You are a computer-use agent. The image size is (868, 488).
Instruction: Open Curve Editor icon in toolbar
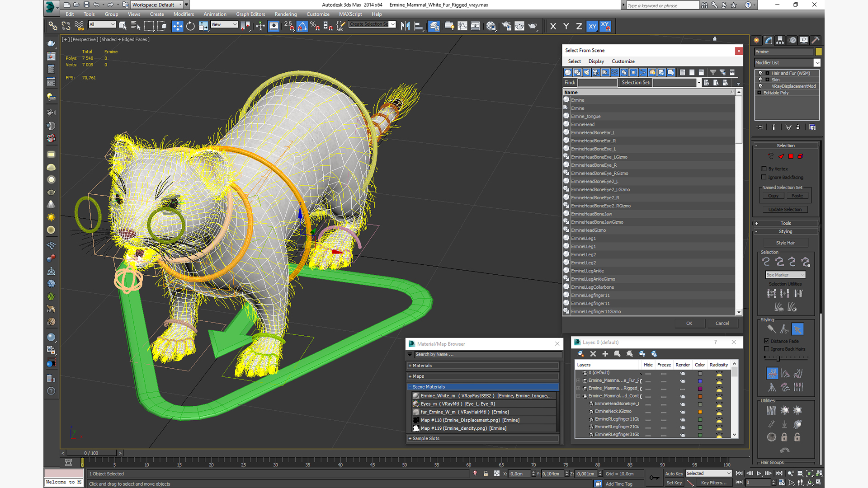pyautogui.click(x=462, y=26)
